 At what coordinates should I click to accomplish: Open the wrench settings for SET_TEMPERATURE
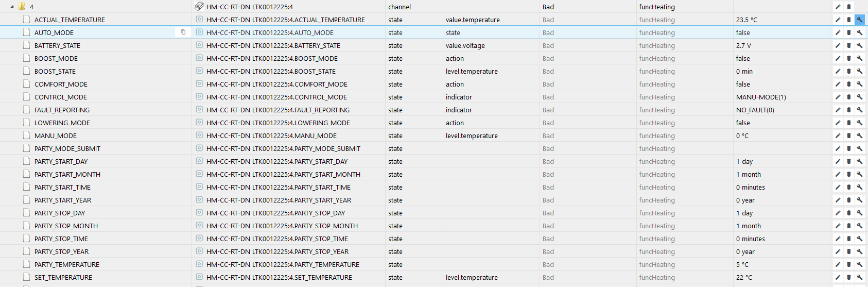pyautogui.click(x=859, y=277)
